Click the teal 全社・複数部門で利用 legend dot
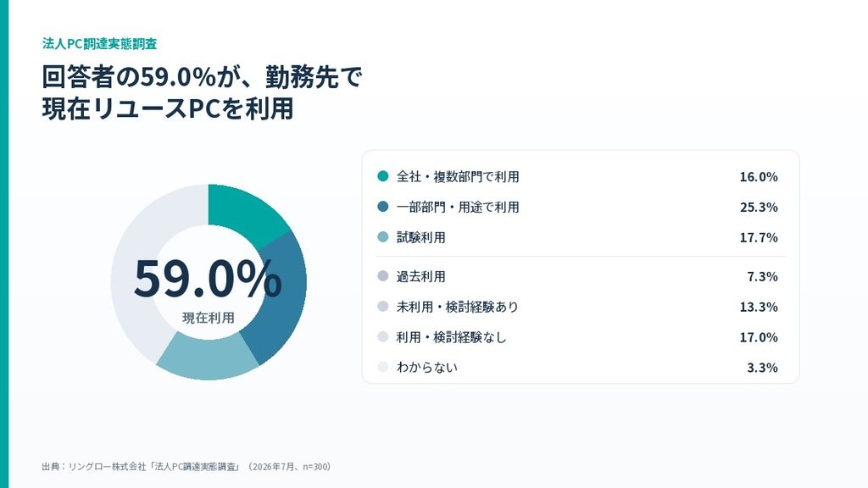The width and height of the screenshot is (868, 488). tap(382, 176)
